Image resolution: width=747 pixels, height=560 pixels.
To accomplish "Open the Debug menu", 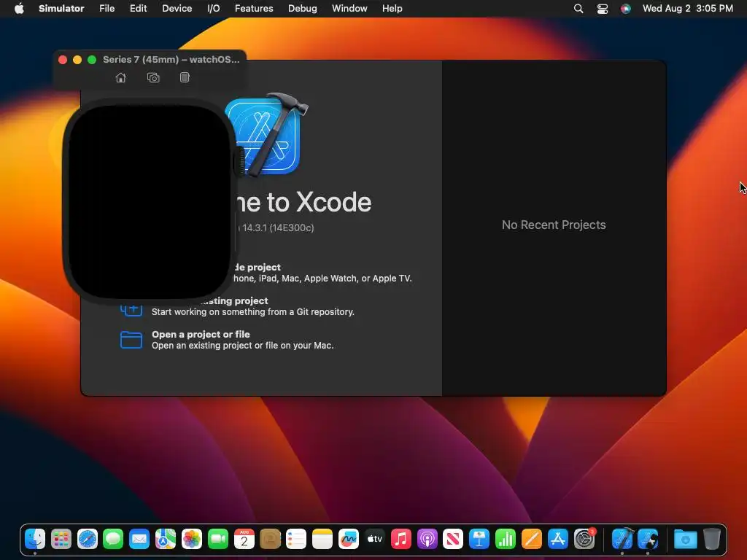I will tap(303, 8).
